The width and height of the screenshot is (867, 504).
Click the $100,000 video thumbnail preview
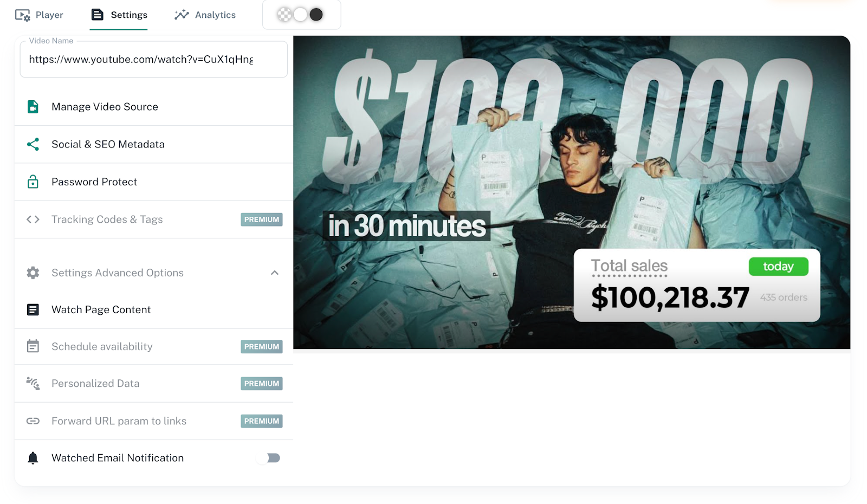click(x=572, y=192)
